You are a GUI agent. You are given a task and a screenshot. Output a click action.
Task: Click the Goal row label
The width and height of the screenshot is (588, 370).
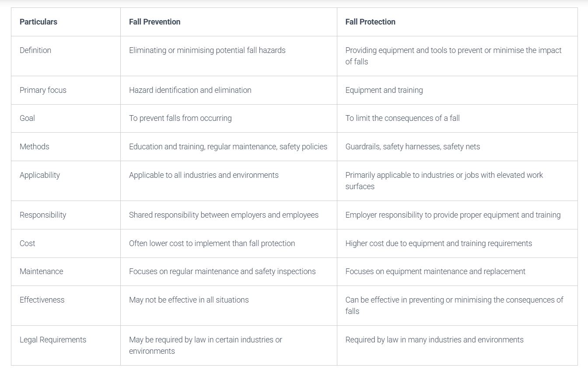27,118
